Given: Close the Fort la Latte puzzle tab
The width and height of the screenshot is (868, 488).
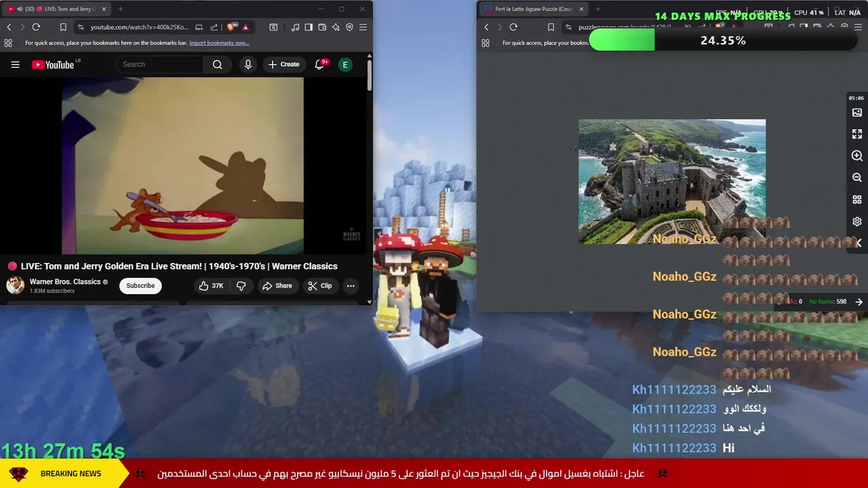Looking at the screenshot, I should [581, 9].
